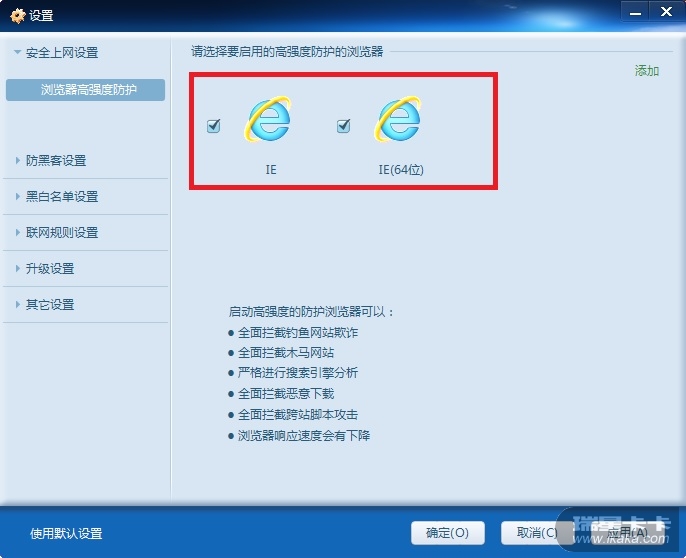686x558 pixels.
Task: Click the IE label text
Action: [271, 169]
